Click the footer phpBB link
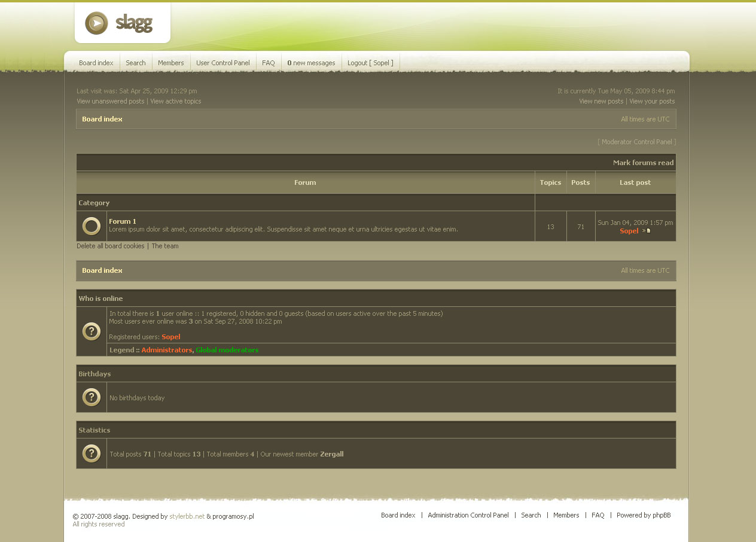 [x=661, y=515]
